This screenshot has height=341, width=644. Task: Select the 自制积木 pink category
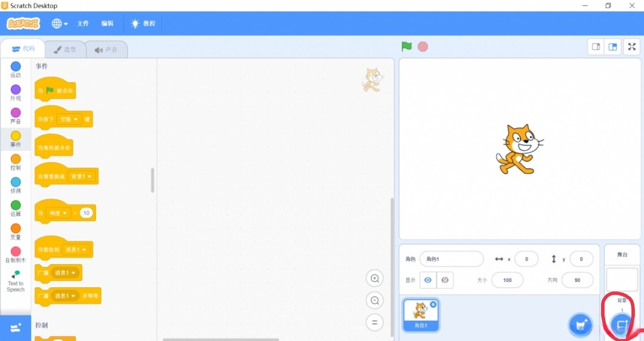(x=16, y=255)
